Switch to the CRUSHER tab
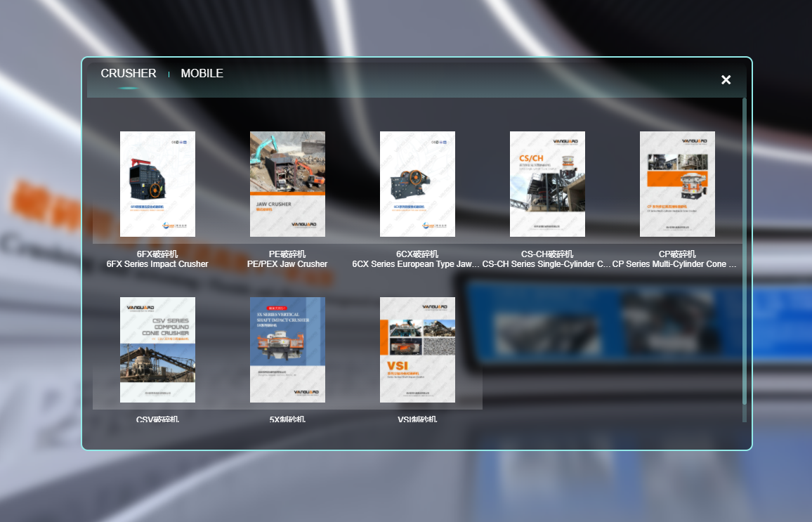812x522 pixels. [x=129, y=74]
